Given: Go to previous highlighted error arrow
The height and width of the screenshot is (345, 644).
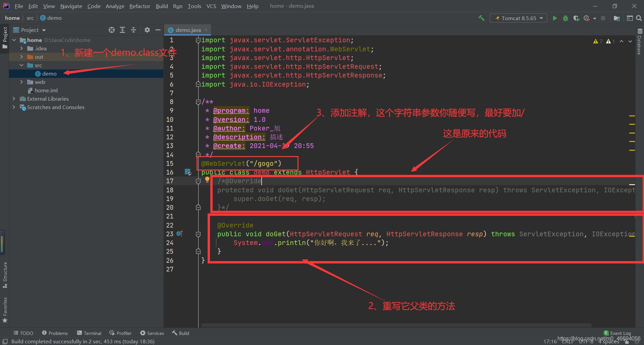Looking at the screenshot, I should (x=622, y=41).
